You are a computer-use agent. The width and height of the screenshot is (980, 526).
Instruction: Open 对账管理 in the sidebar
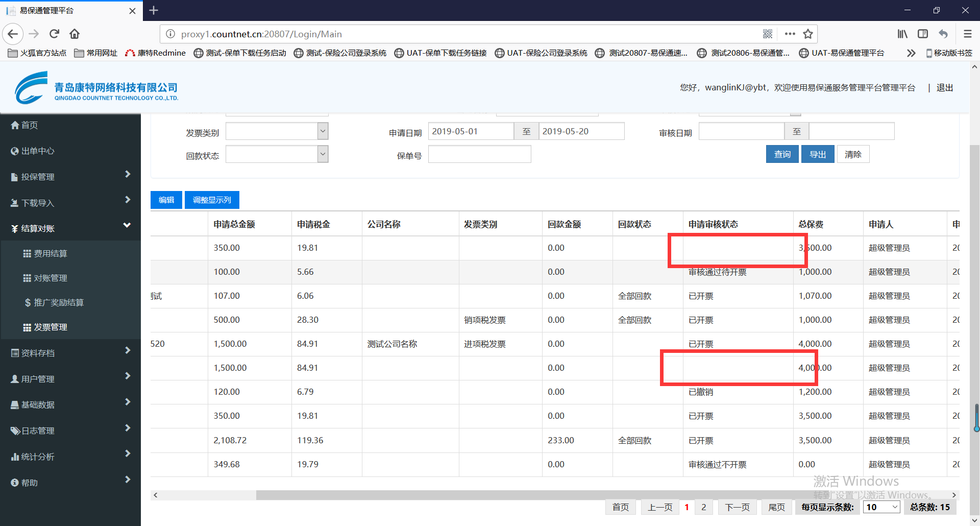pos(51,278)
